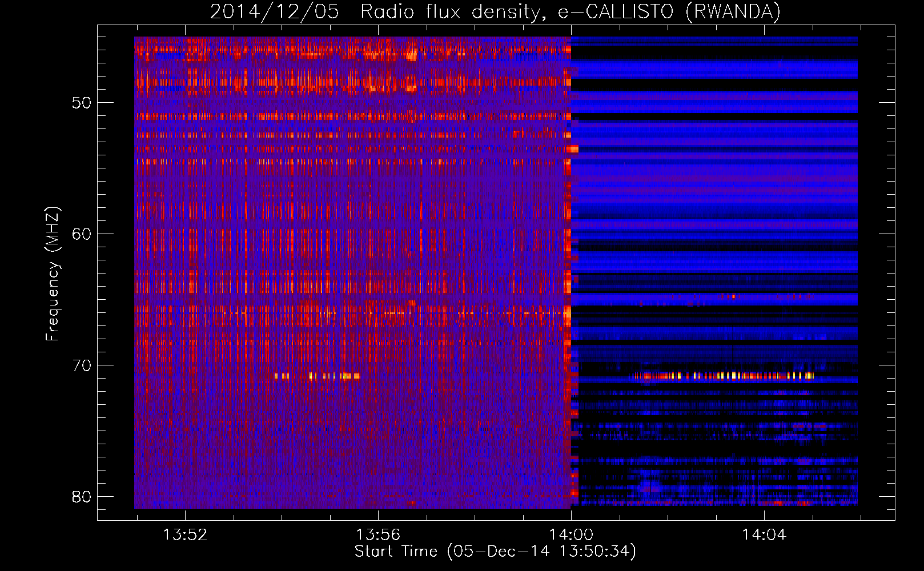The image size is (924, 571).
Task: Click the "70" frequency tick label
Action: point(82,365)
